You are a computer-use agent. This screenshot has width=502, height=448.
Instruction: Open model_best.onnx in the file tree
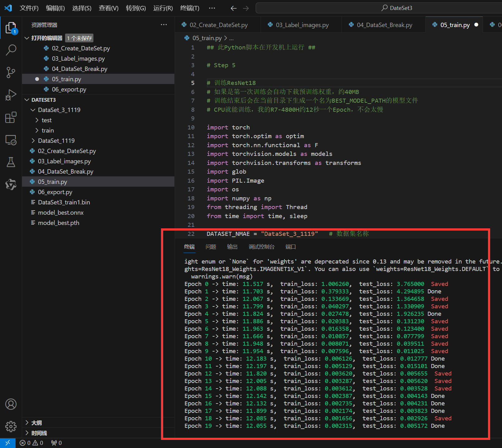click(61, 212)
